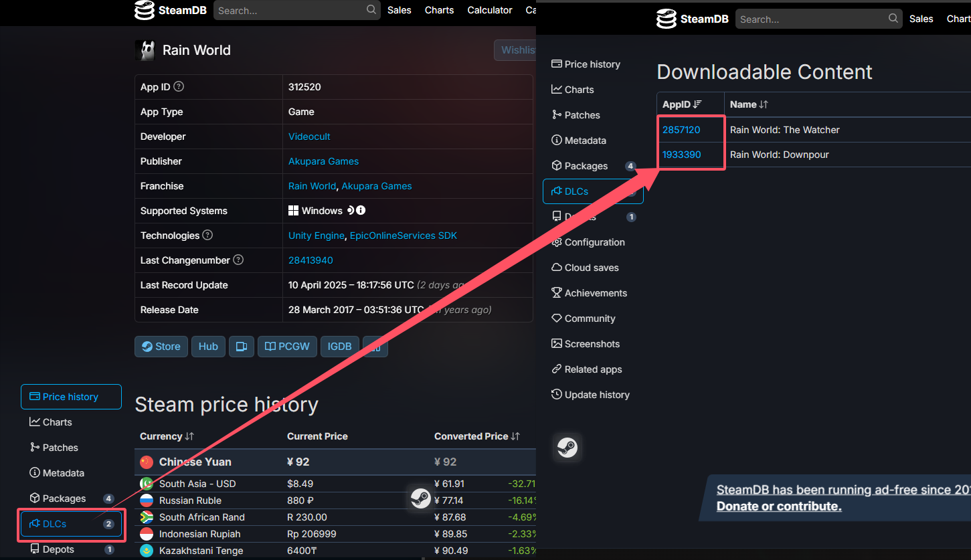Open the Unity Engine technology link

pos(317,236)
